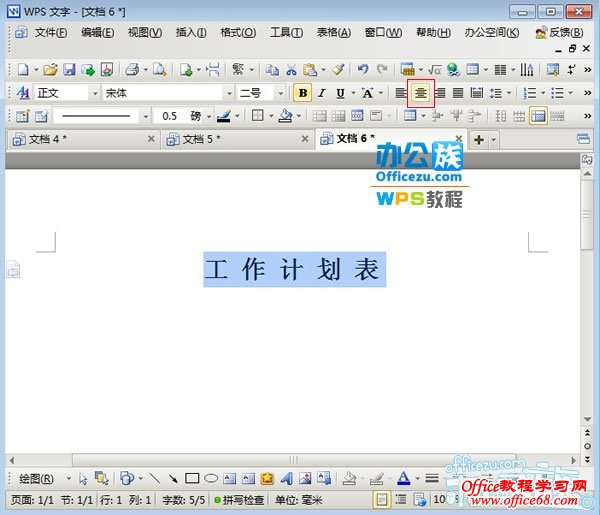Click the text direction icon
Screen dimensions: 600x515
527,70
